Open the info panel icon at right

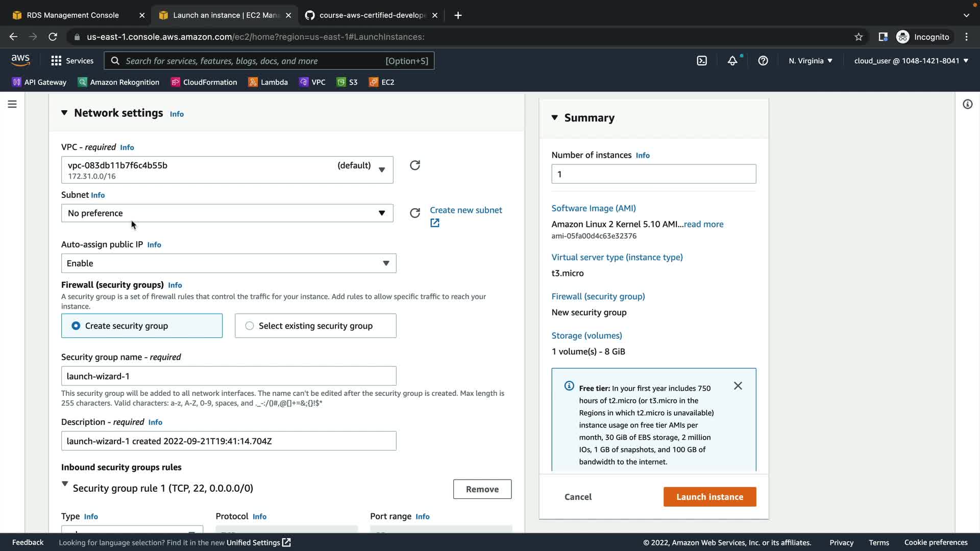(x=967, y=104)
